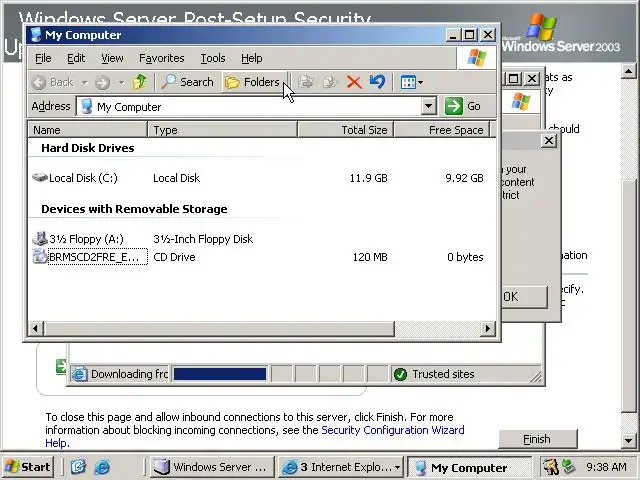Switch to Windows Server taskbar button
This screenshot has height=480, width=640.
[x=211, y=467]
